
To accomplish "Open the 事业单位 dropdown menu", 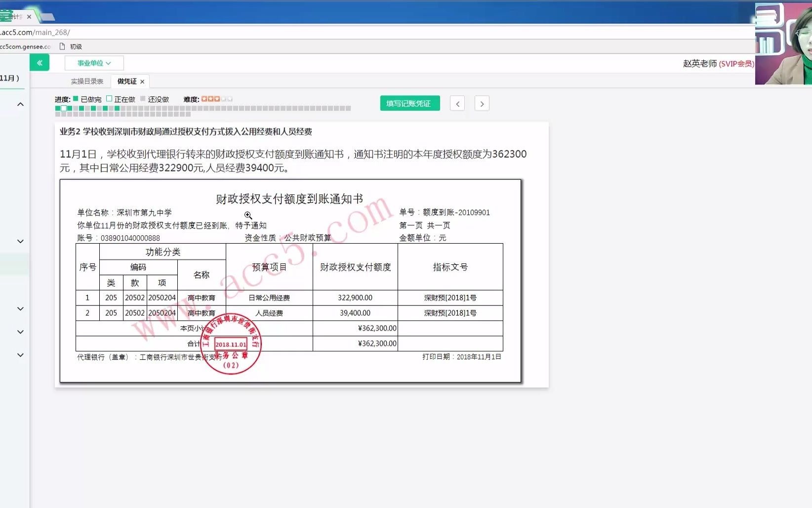I will point(94,63).
